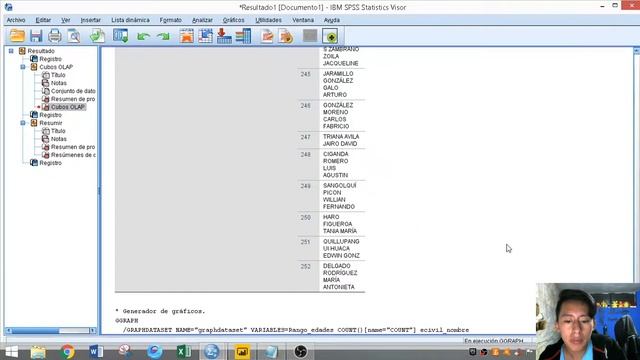Go to Data with the orange star icon
This screenshot has width=640, height=360.
187,36
